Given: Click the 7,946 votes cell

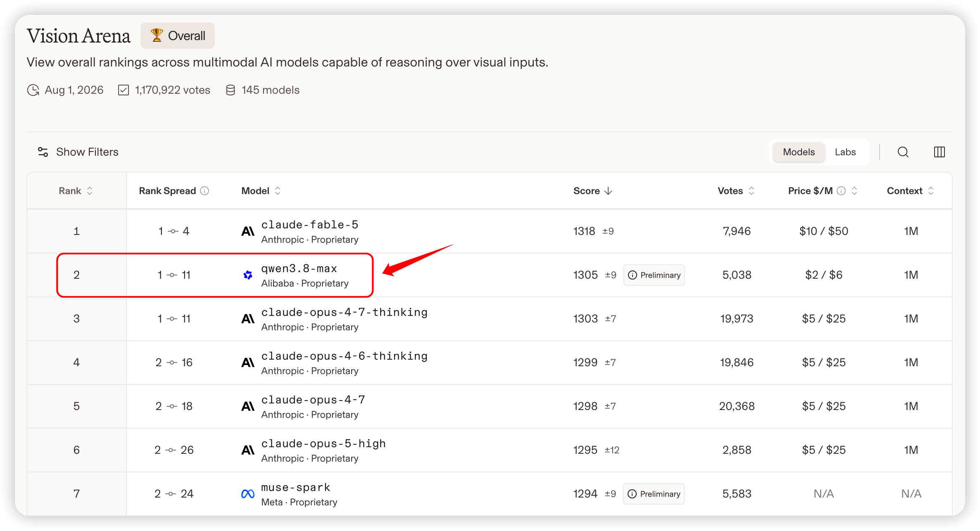Looking at the screenshot, I should click(x=737, y=231).
